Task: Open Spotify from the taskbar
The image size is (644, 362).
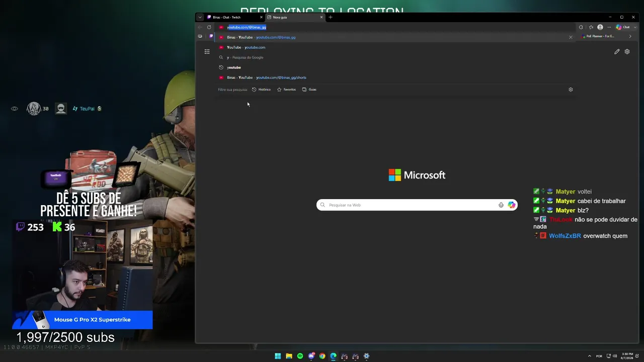Action: click(300, 356)
